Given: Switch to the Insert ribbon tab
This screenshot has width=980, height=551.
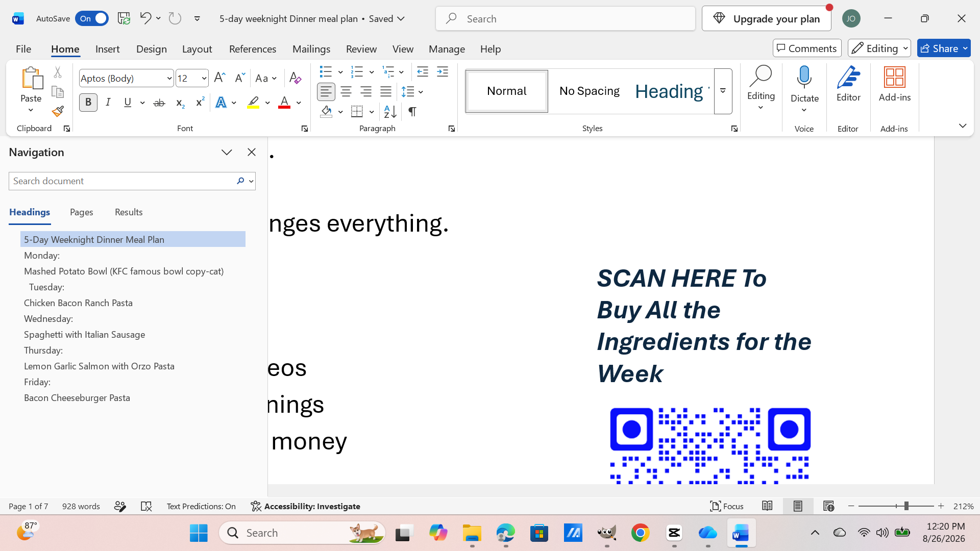Looking at the screenshot, I should pyautogui.click(x=107, y=48).
